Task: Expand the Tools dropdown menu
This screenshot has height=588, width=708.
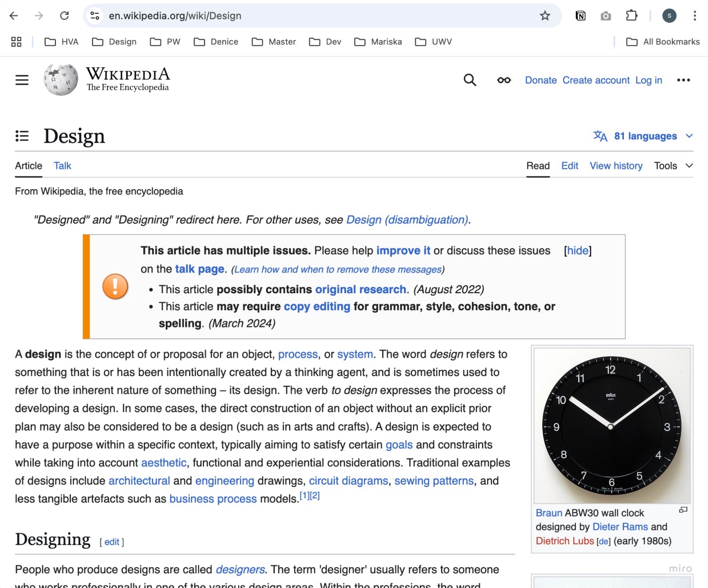Action: tap(673, 166)
